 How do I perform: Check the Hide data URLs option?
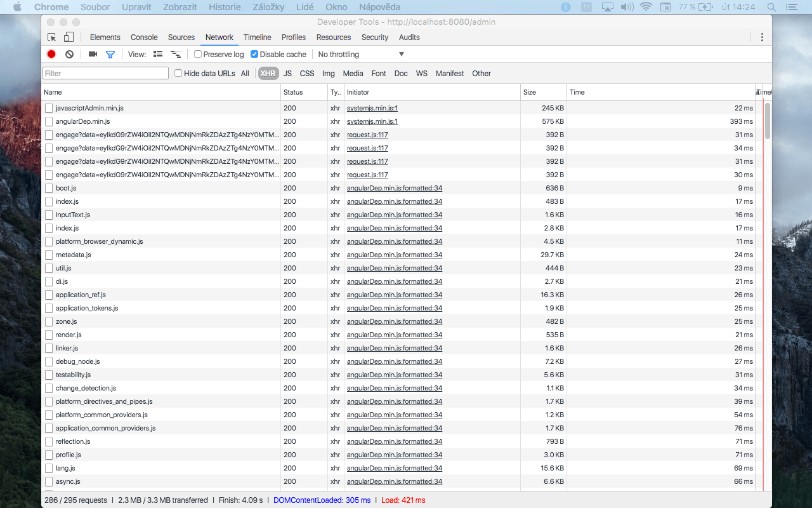click(x=178, y=74)
